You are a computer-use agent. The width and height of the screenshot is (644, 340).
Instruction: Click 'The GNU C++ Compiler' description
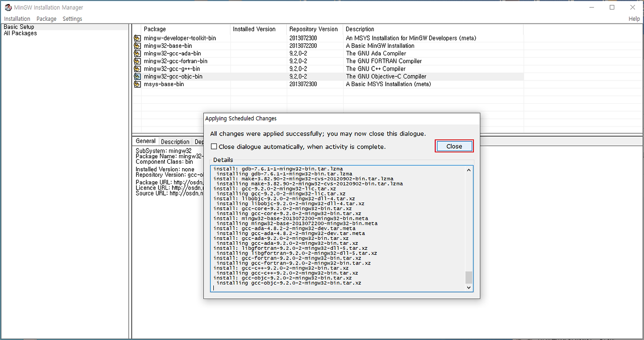pyautogui.click(x=375, y=69)
